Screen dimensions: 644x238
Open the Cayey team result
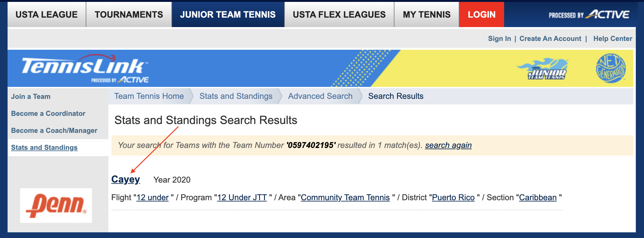click(126, 179)
